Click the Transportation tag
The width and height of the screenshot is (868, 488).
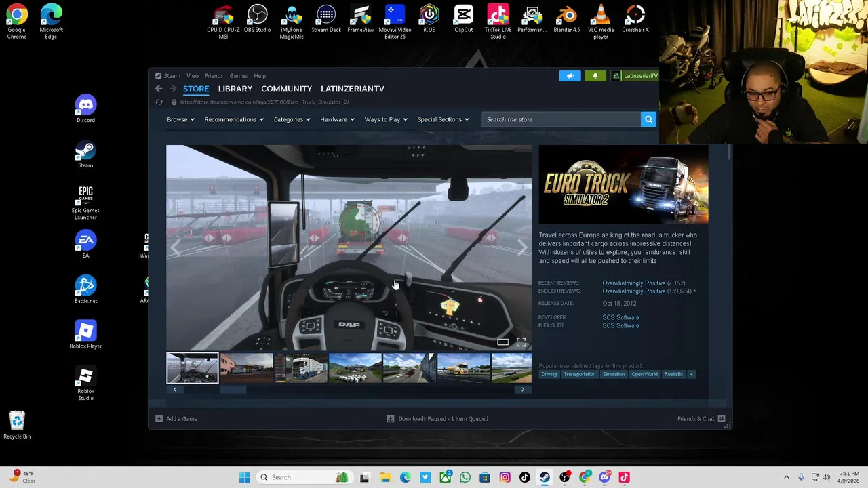579,374
